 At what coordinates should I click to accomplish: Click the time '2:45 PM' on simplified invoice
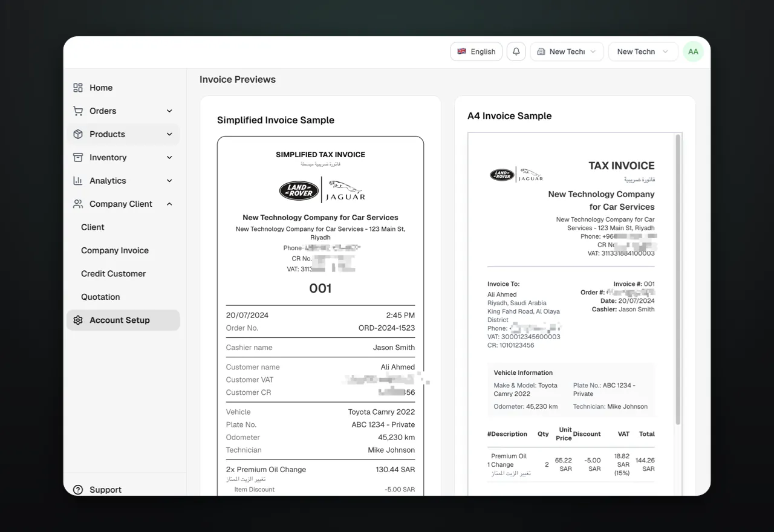400,316
